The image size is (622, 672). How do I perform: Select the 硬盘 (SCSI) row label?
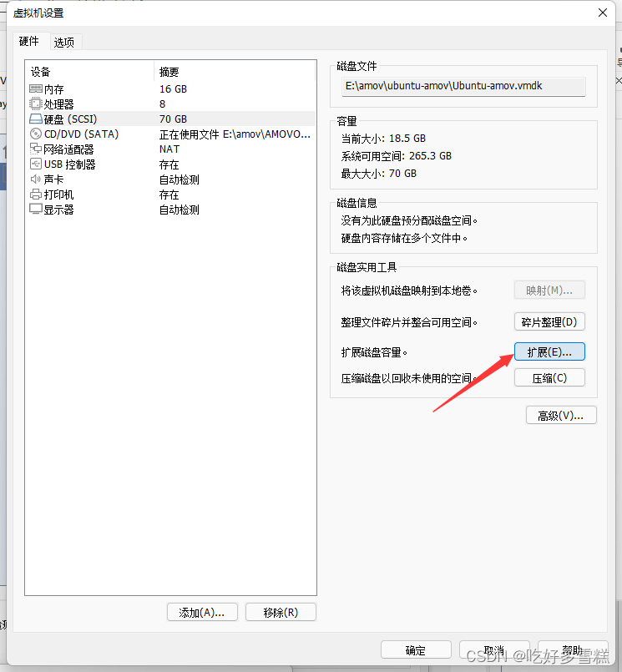click(x=70, y=119)
